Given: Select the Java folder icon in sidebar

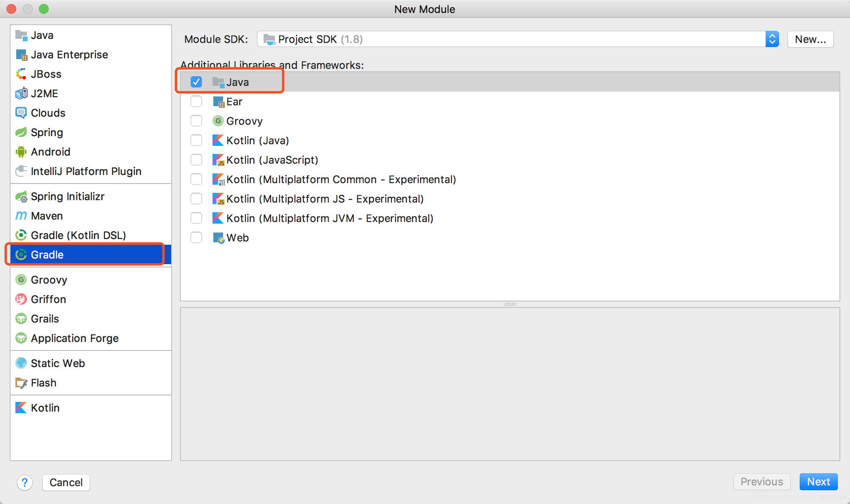Looking at the screenshot, I should (21, 35).
